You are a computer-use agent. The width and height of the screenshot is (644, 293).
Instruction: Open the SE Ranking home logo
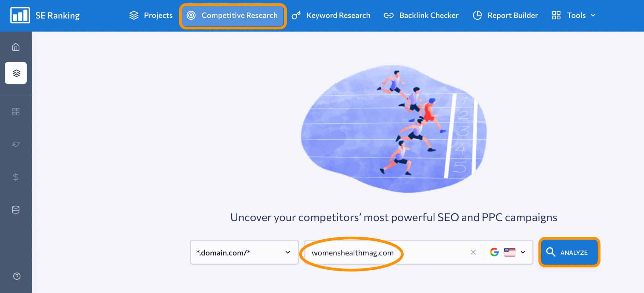pos(45,16)
